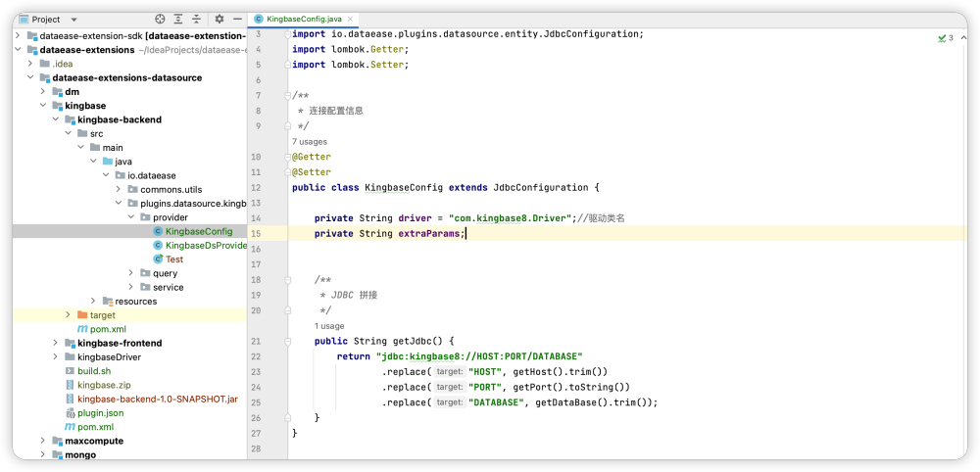
Task: Fold the Javadoc comment at line 7
Action: [287, 96]
